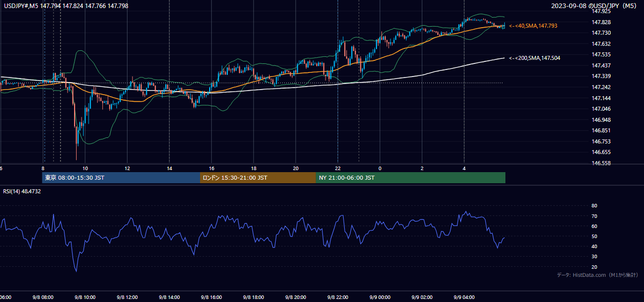Click the 9/9 04:00 bottom time label
The height and width of the screenshot is (302, 644).
coord(464,297)
